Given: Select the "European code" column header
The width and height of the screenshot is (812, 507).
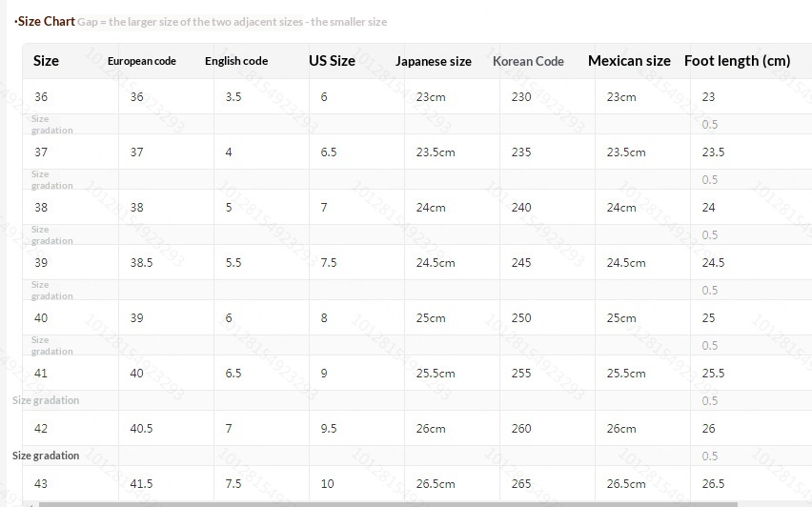Looking at the screenshot, I should click(x=141, y=61).
